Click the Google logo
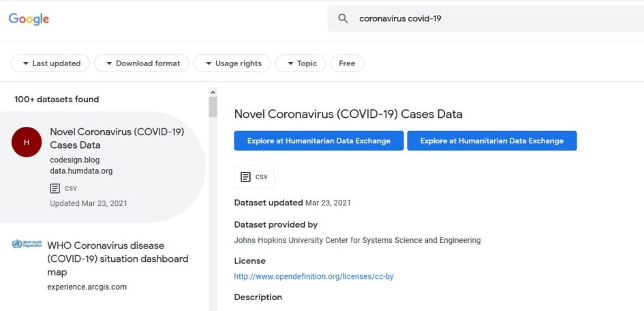Screen dimensions: 644x311 tap(29, 19)
